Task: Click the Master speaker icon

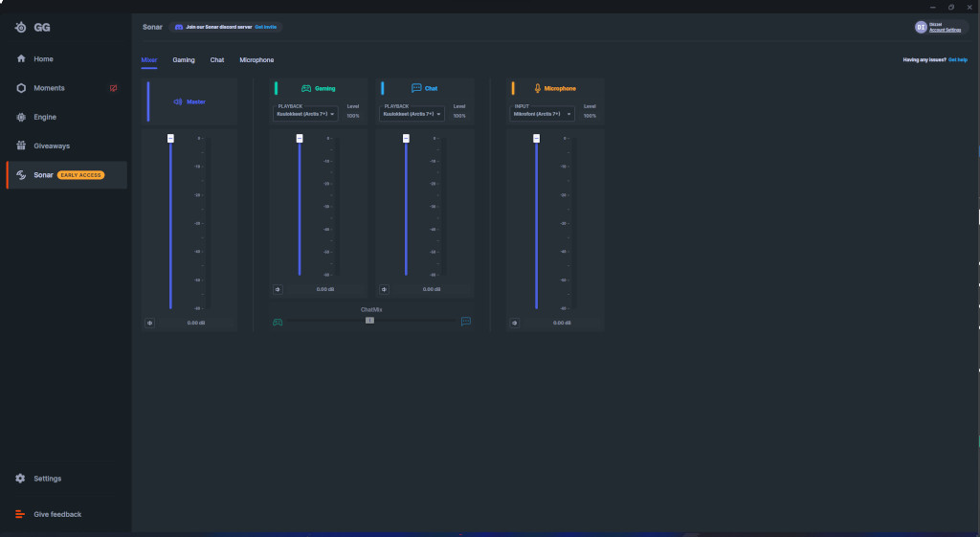Action: pyautogui.click(x=177, y=101)
